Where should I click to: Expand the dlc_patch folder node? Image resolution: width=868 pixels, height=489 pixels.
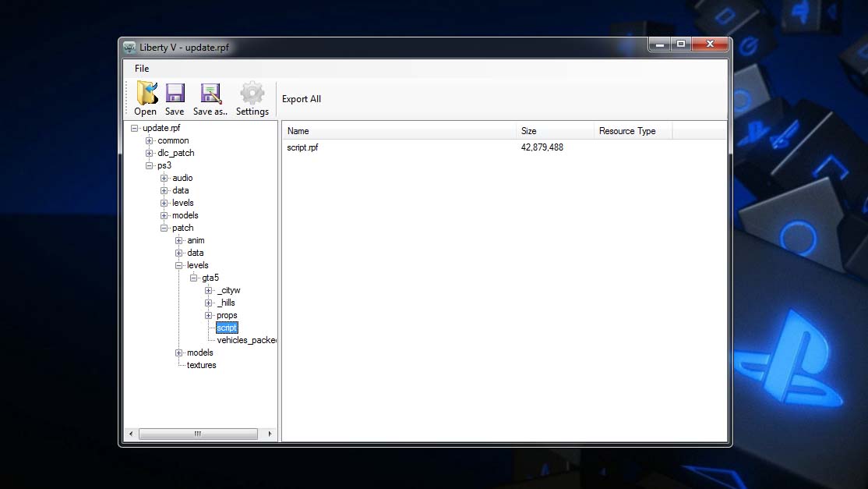click(x=149, y=153)
